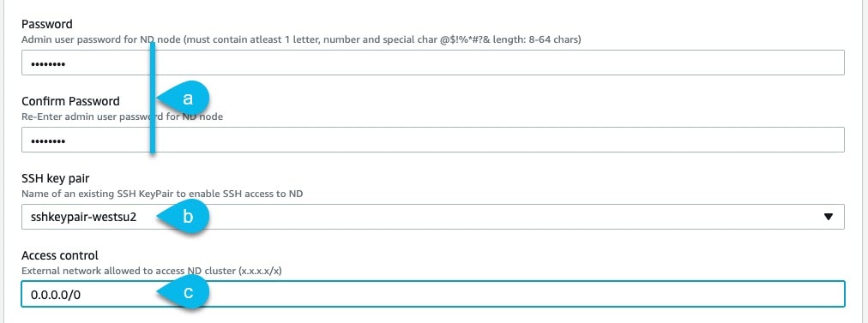Click the blue callout marker labeled b
868x323 pixels.
click(184, 217)
